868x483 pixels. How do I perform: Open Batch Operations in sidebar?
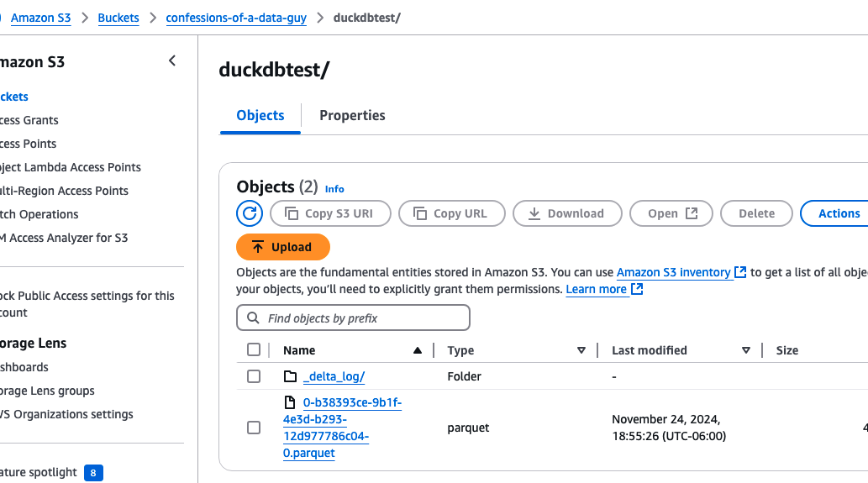coord(39,214)
